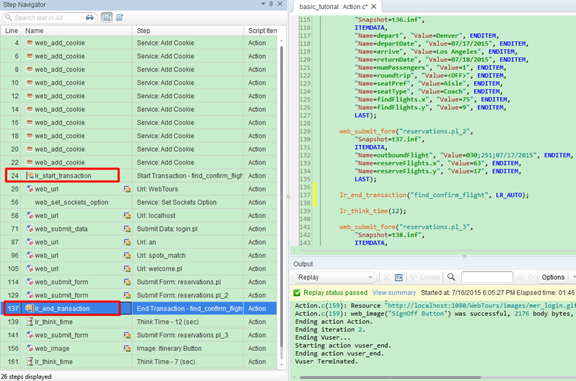The image size is (576, 381).
Task: Click the magnifier search icon in Output
Action: pyautogui.click(x=451, y=277)
